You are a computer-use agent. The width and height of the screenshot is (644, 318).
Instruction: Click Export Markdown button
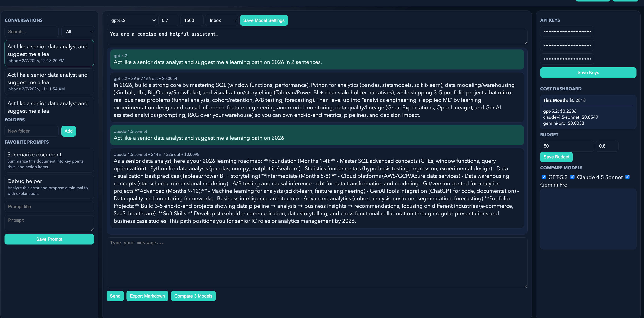click(147, 296)
